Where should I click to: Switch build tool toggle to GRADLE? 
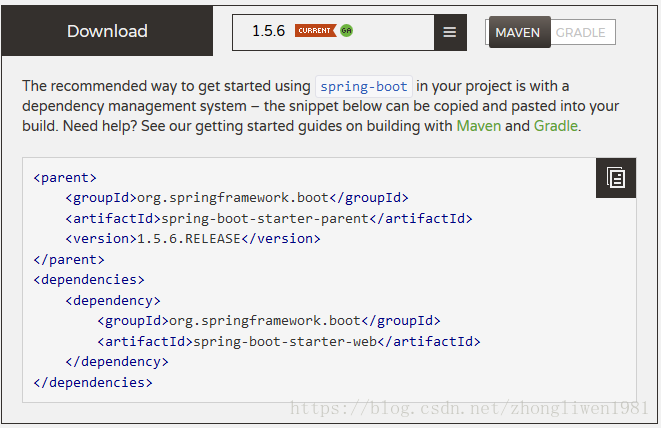[582, 32]
